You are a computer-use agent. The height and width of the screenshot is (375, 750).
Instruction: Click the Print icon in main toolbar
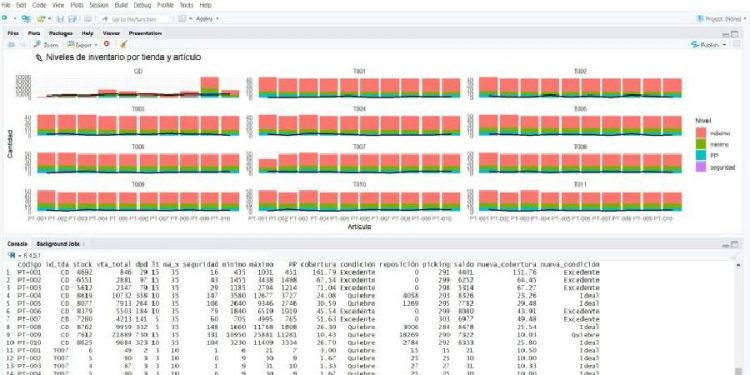(x=88, y=19)
